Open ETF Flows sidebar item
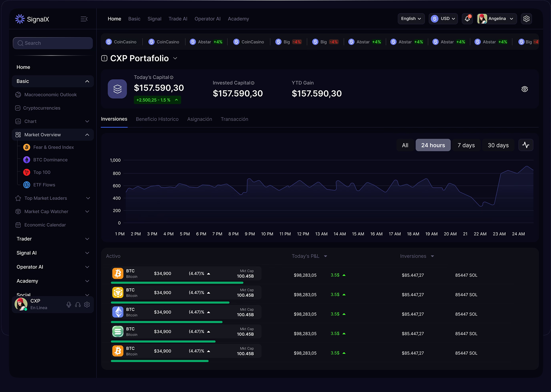Screen dimensions: 551x392 click(44, 185)
